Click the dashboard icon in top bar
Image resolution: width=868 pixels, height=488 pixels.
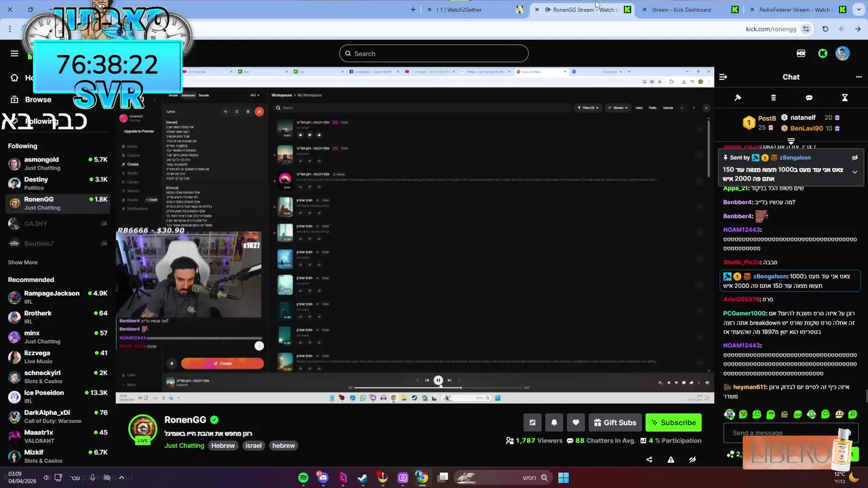pyautogui.click(x=801, y=54)
